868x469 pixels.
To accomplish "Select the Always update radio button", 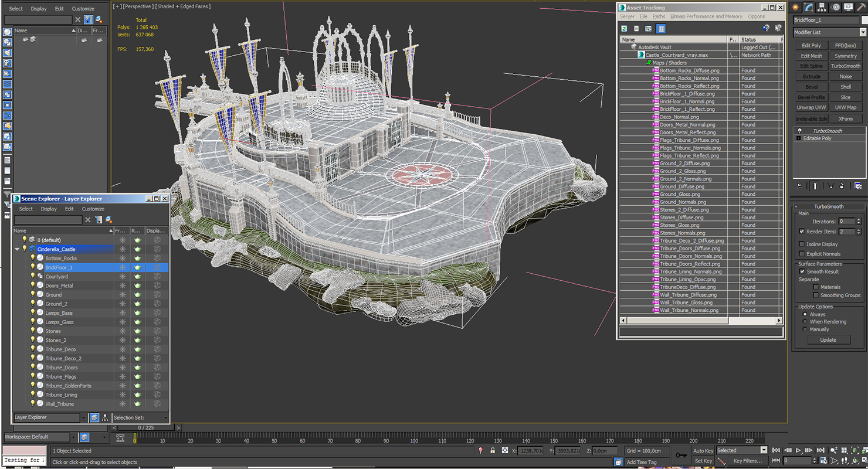I will click(x=805, y=314).
